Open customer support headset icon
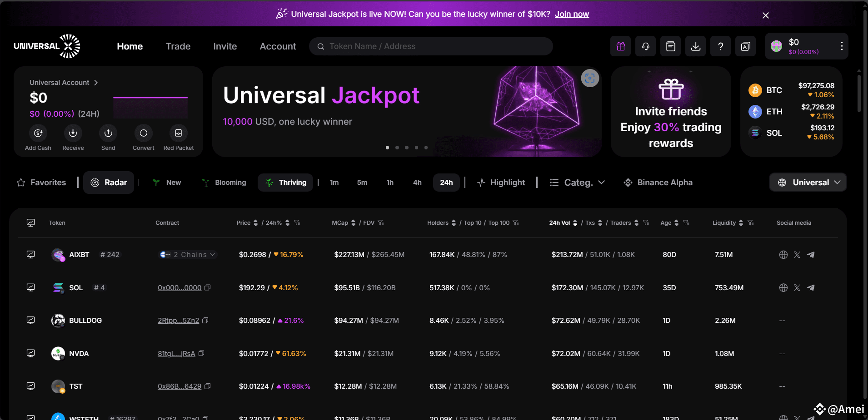This screenshot has height=420, width=868. click(645, 46)
